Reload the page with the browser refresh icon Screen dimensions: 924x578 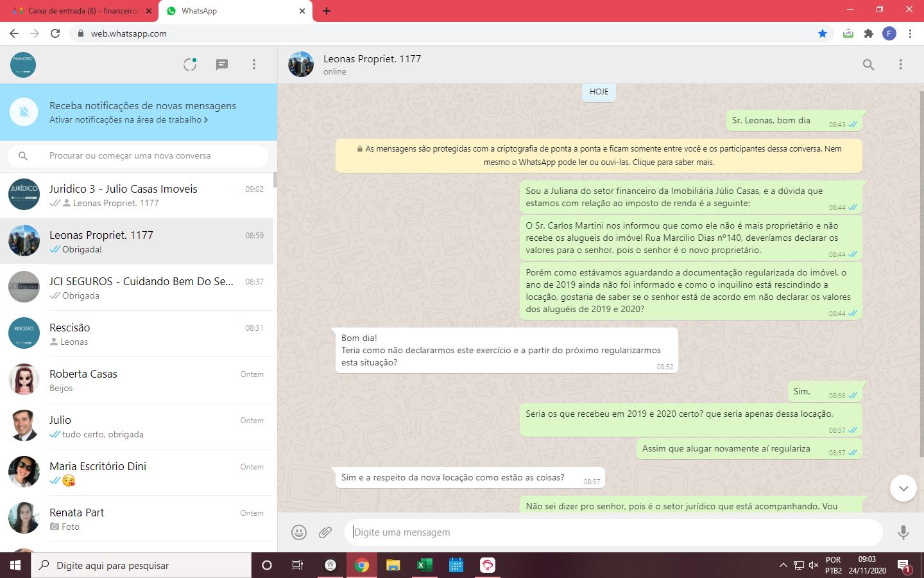pos(55,33)
